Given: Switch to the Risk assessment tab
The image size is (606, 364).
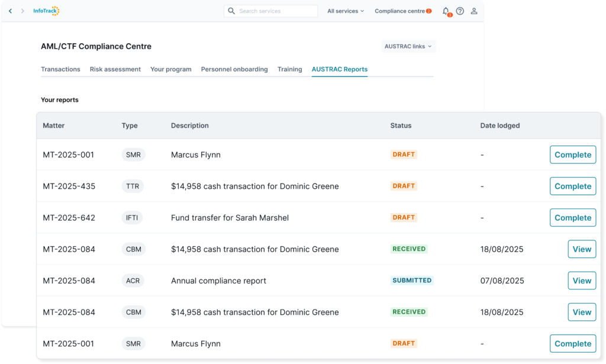Looking at the screenshot, I should 115,69.
